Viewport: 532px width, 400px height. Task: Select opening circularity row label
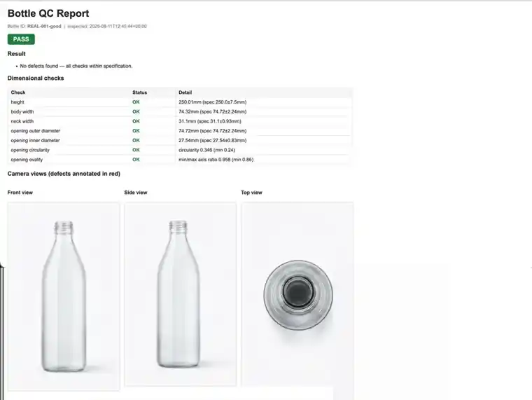pos(30,150)
